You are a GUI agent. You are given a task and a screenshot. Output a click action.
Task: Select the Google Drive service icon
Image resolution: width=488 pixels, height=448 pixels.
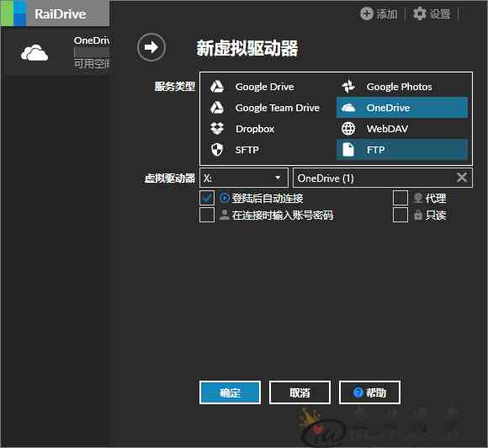(x=217, y=87)
